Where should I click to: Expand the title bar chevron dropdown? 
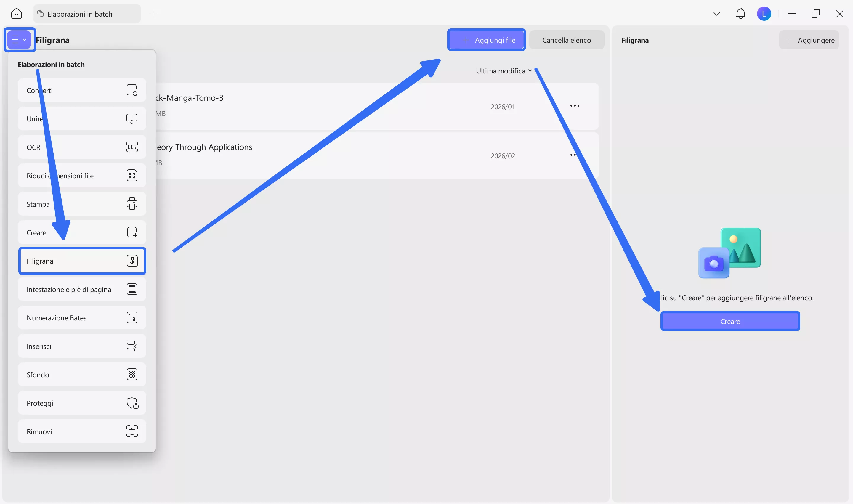pos(716,14)
